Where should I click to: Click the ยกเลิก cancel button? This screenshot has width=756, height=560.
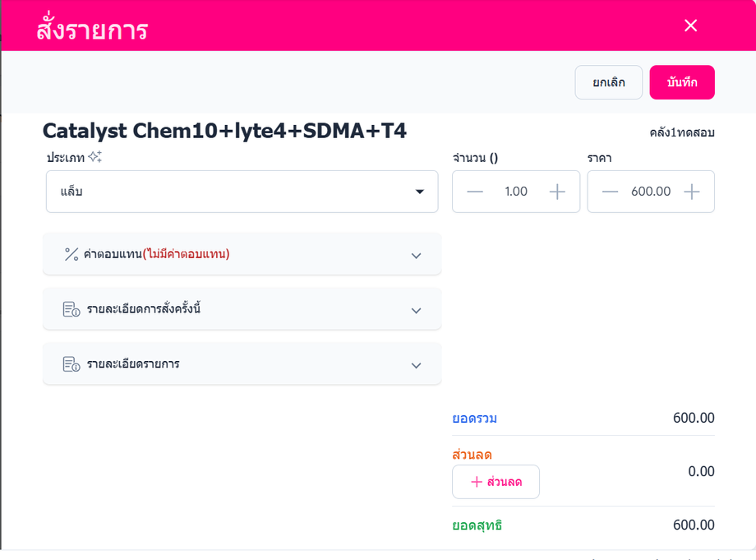click(x=608, y=82)
